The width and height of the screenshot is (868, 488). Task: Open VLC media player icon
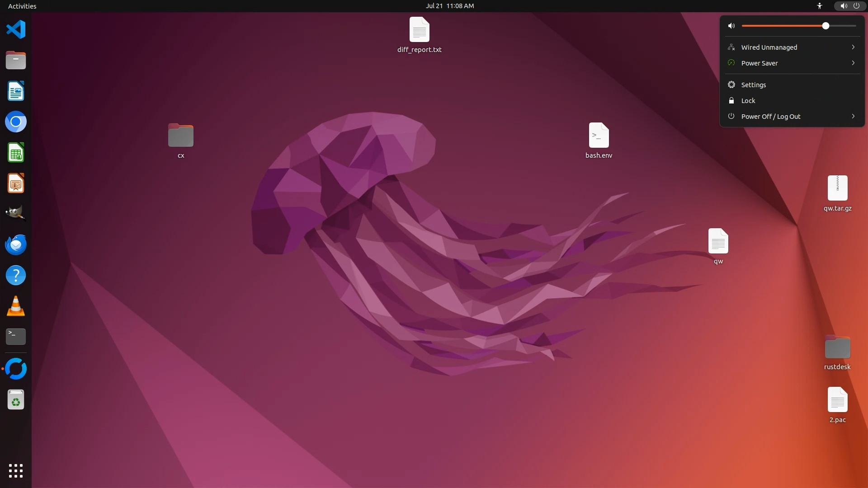coord(16,306)
